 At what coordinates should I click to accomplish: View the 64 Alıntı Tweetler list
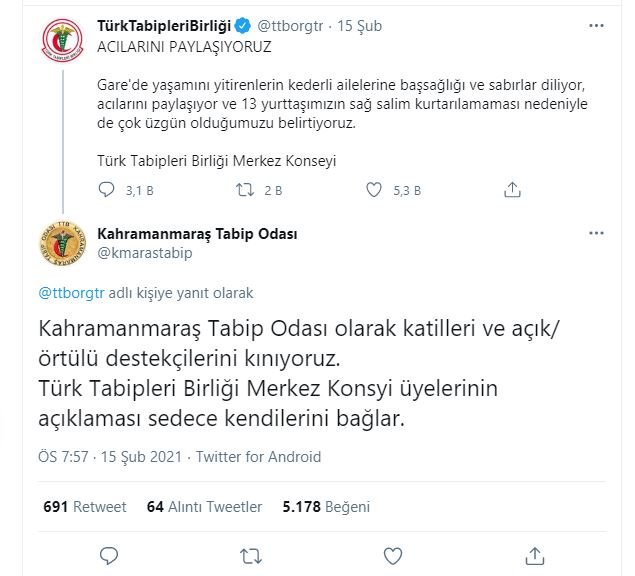click(204, 506)
